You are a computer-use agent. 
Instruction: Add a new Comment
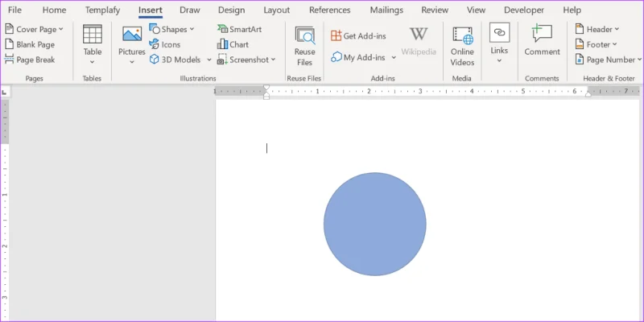pyautogui.click(x=542, y=39)
